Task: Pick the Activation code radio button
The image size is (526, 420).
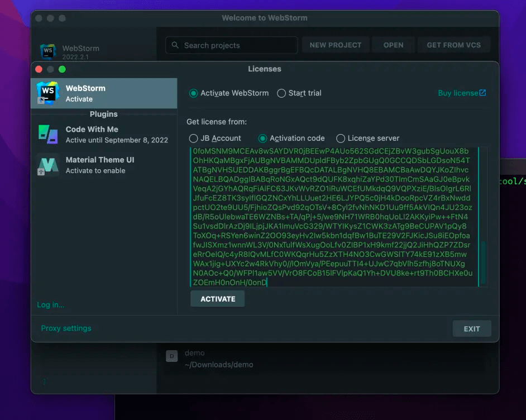Action: coord(262,139)
